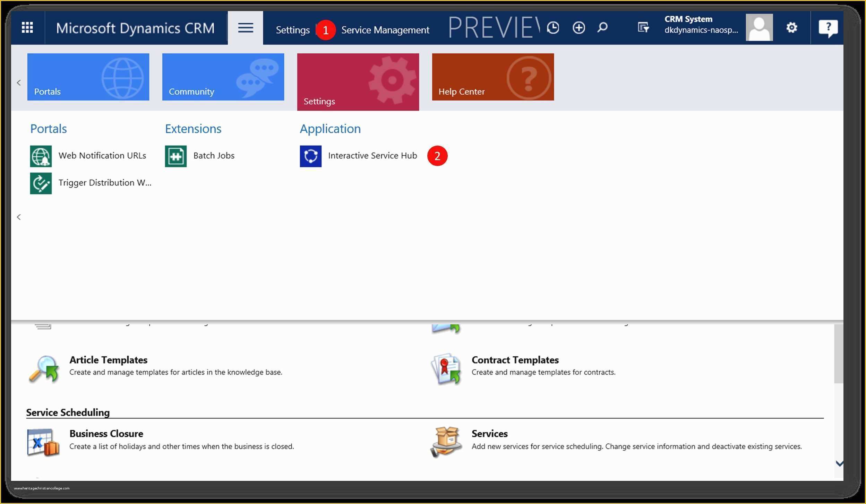
Task: Open Trigger Distribution W... link
Action: [x=105, y=183]
